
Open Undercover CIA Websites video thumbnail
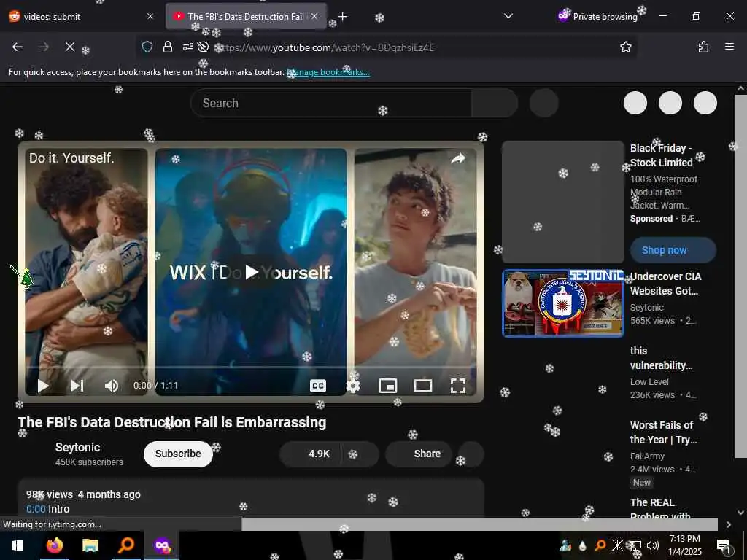point(563,303)
